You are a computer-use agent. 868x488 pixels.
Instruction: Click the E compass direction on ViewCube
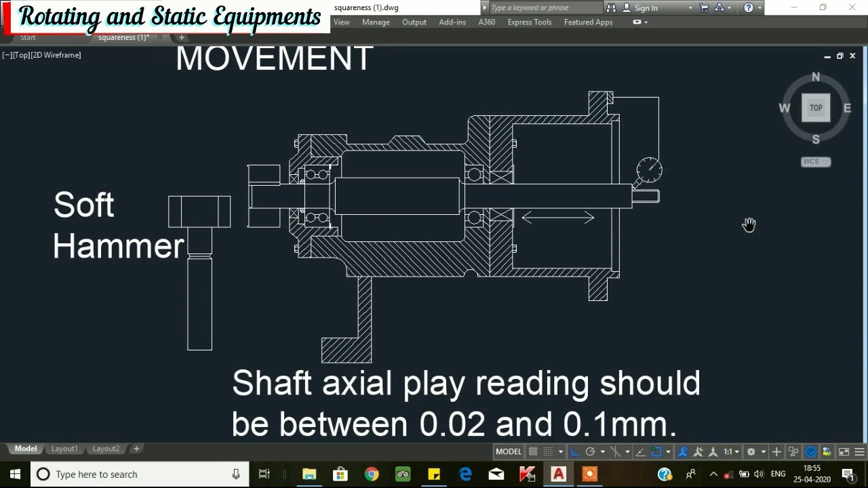[x=847, y=108]
